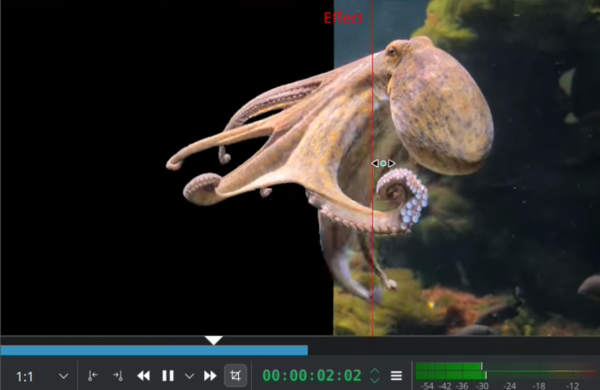
Task: Click the red Effect label overlay
Action: (343, 18)
